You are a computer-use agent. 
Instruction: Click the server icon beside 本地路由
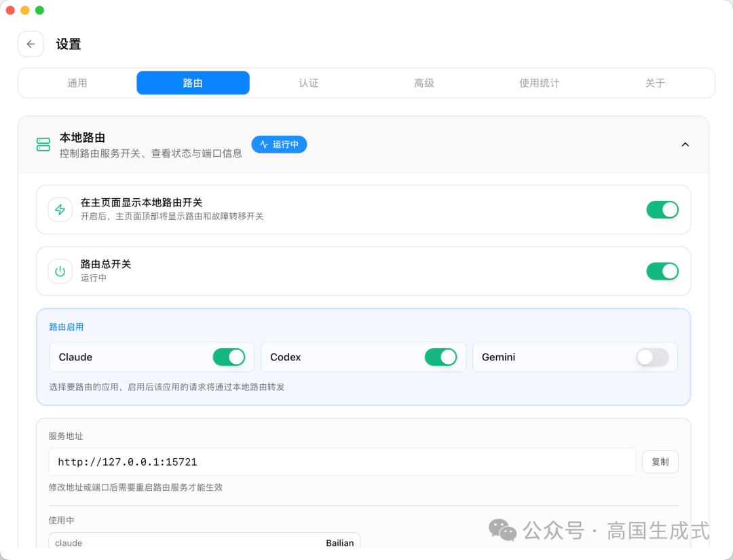43,145
